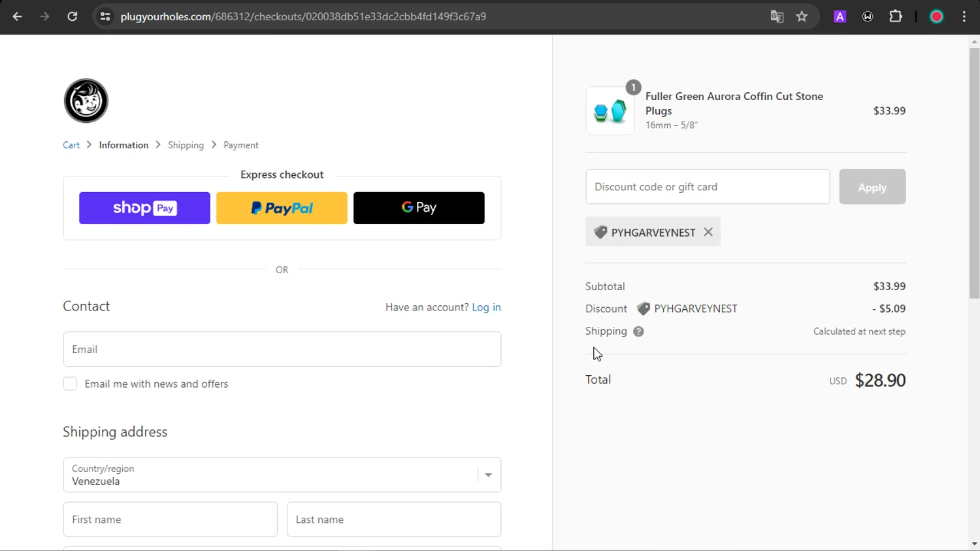Click the page vertical scrollbar thumb
The image size is (980, 551).
pos(974,173)
